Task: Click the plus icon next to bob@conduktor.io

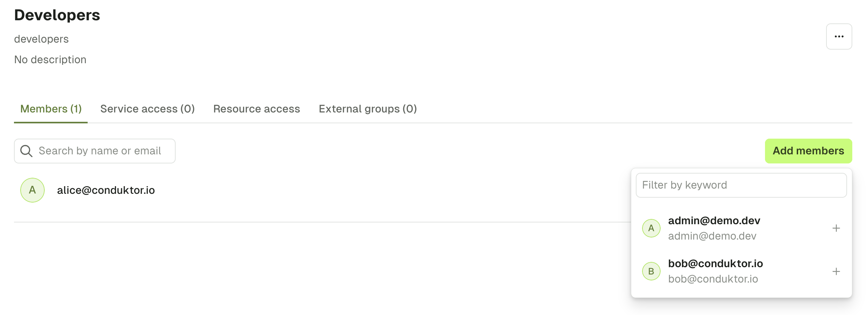Action: [836, 271]
